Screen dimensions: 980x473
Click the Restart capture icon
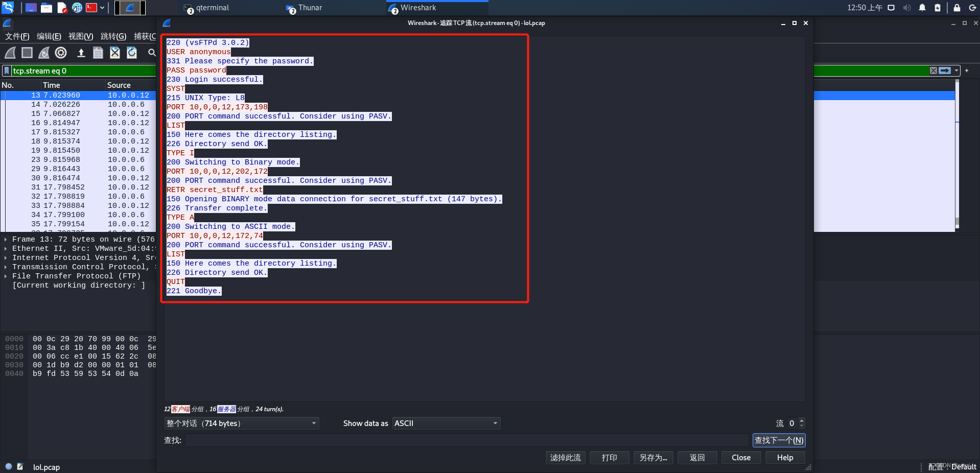44,53
